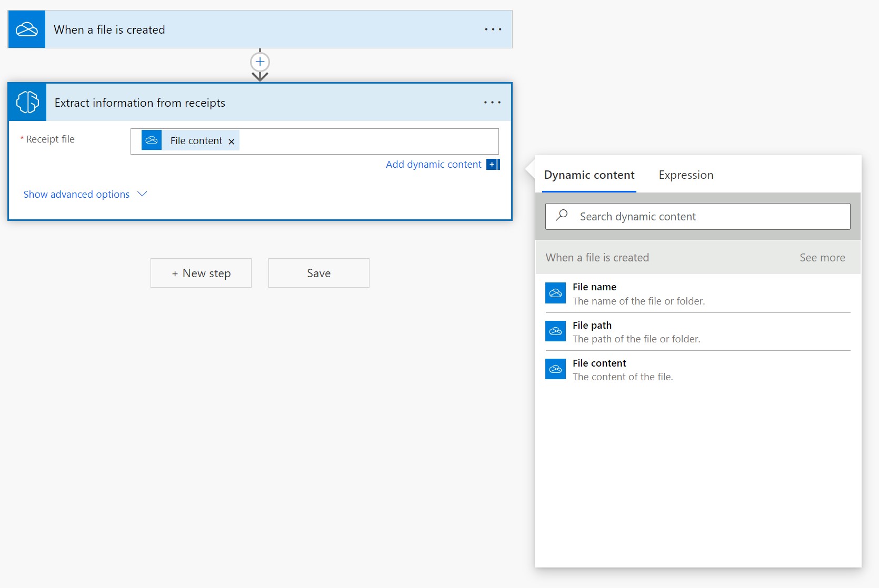Click the AI Builder brain icon on receipts action

[x=27, y=102]
